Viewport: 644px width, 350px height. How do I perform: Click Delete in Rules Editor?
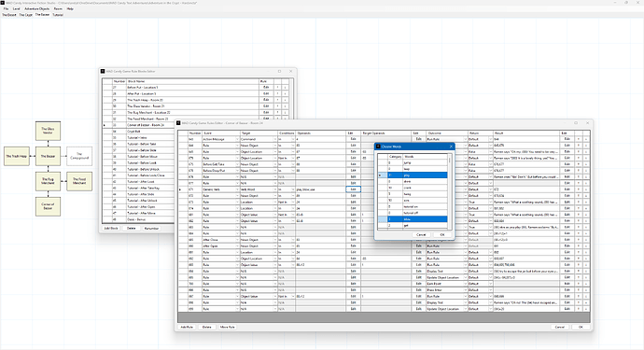(x=207, y=327)
